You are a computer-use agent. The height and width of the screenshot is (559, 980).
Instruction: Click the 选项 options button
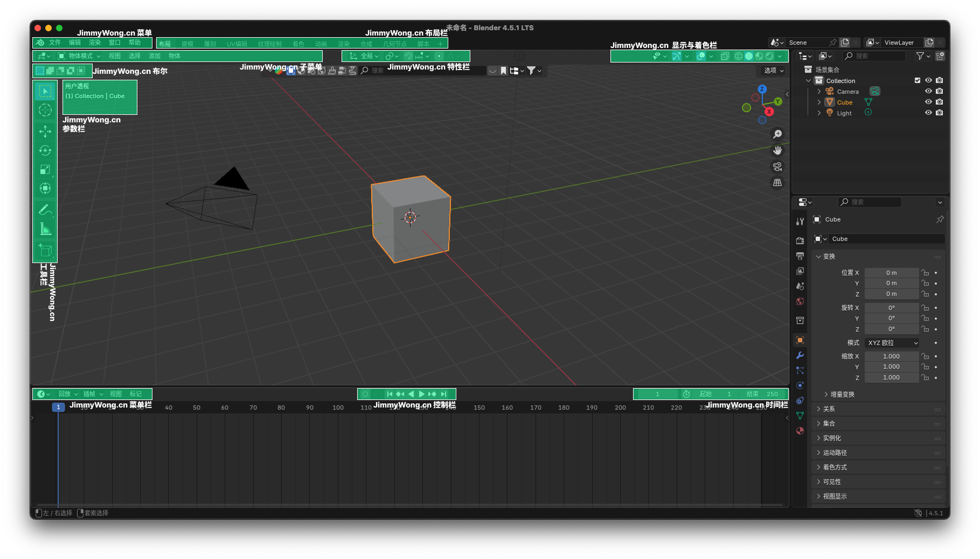[x=774, y=71]
